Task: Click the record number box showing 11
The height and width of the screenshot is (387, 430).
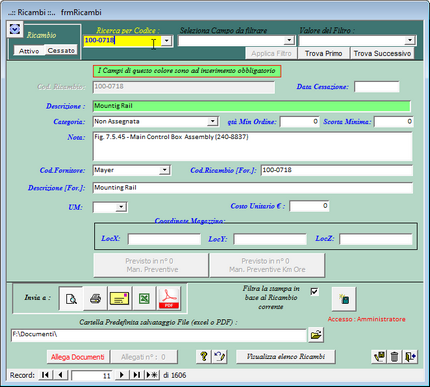Action: click(x=92, y=375)
